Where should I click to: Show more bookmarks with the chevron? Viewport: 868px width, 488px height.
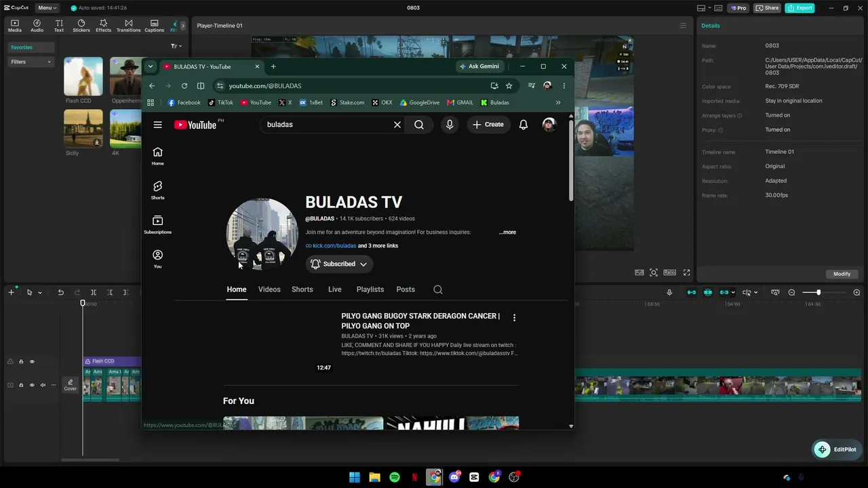(x=558, y=103)
